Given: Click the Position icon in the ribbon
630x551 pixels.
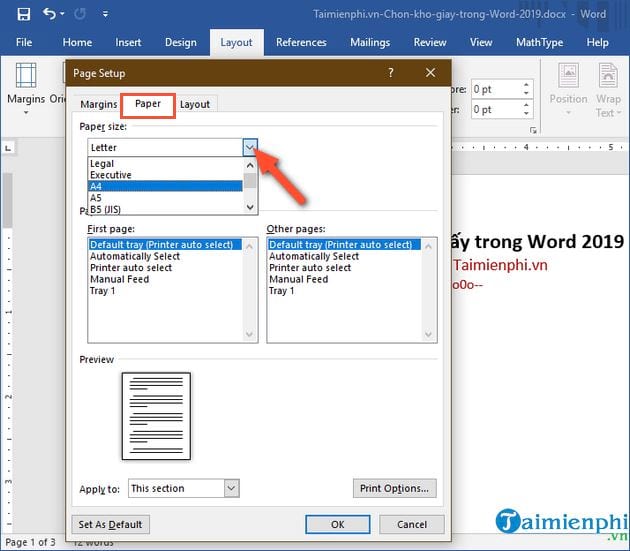Looking at the screenshot, I should click(x=569, y=75).
